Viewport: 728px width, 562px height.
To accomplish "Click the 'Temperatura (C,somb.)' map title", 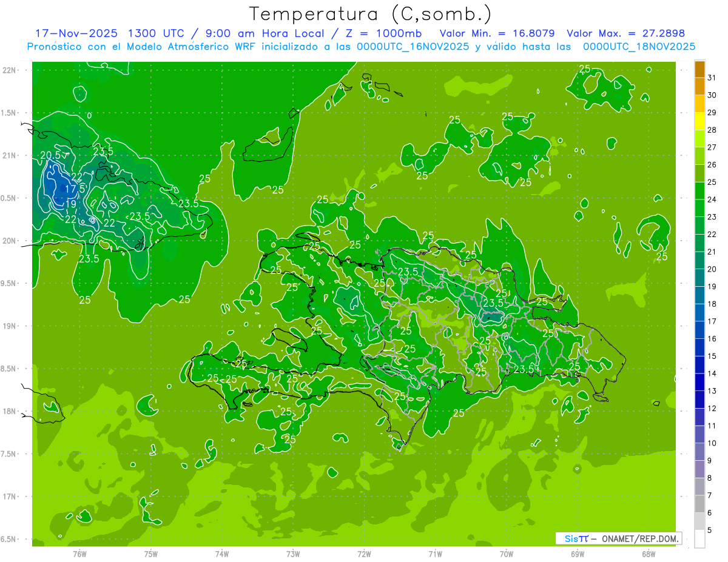I will click(x=371, y=14).
